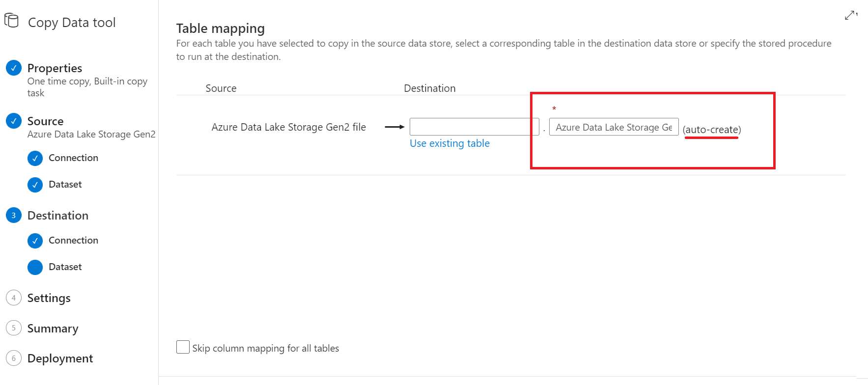Go to the Source step label
This screenshot has width=868, height=385.
click(x=45, y=121)
